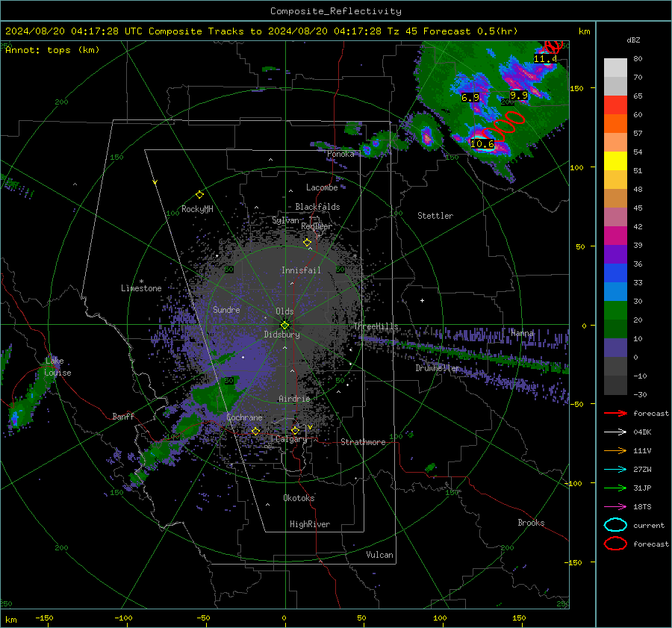The height and width of the screenshot is (628, 672).
Task: Select the storm top label 11.4
Action: [545, 59]
